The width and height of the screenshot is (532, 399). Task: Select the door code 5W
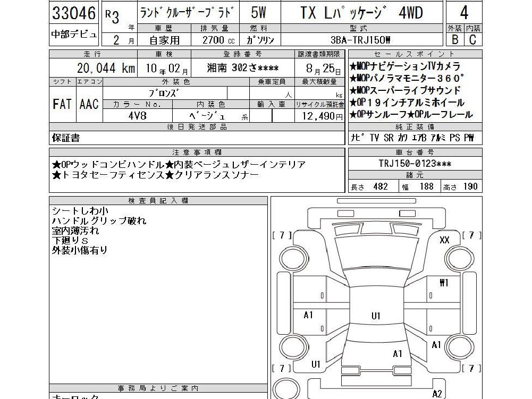point(258,13)
